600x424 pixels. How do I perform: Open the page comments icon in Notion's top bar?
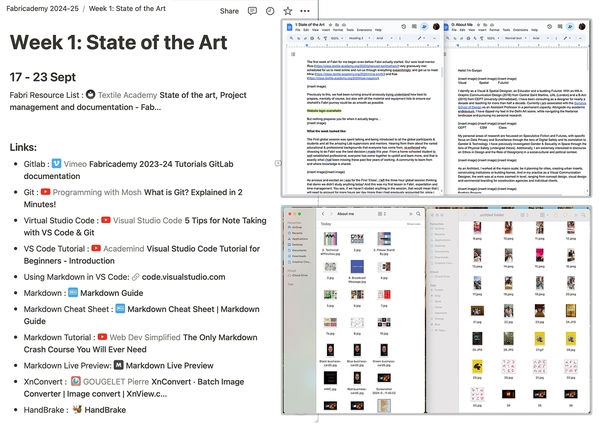(x=252, y=11)
